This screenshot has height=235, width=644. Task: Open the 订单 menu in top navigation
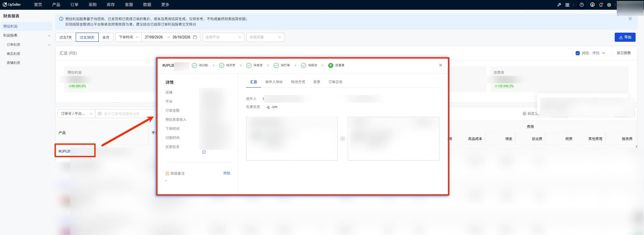coord(74,5)
